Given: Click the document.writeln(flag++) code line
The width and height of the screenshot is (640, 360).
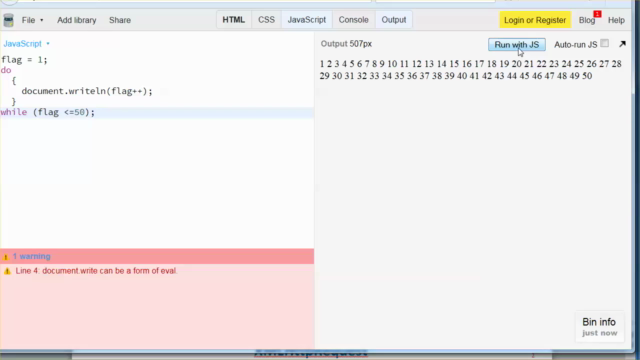Looking at the screenshot, I should click(x=87, y=91).
